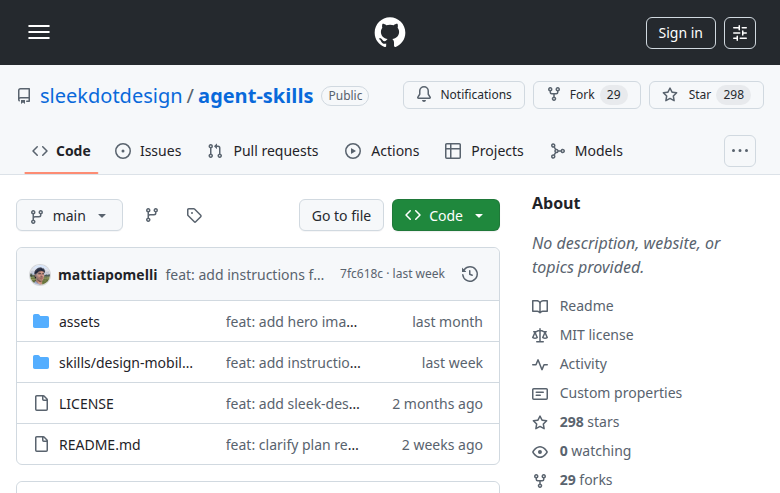Jump to Readme in About sidebar
Image resolution: width=780 pixels, height=493 pixels.
(x=573, y=306)
